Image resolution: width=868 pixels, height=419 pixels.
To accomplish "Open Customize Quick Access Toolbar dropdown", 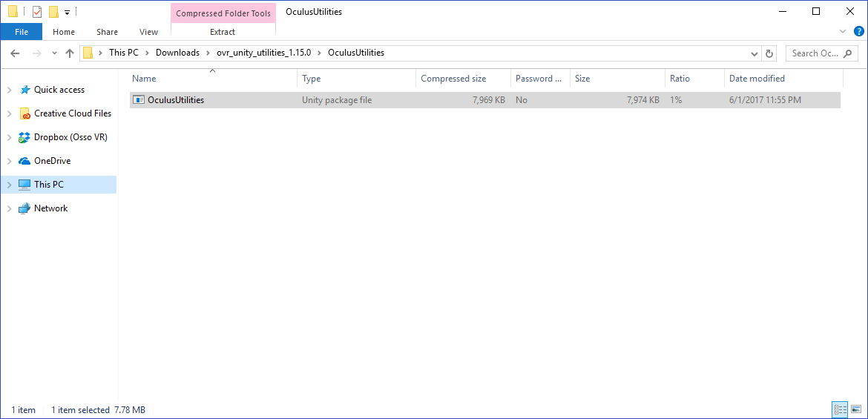I will (67, 12).
